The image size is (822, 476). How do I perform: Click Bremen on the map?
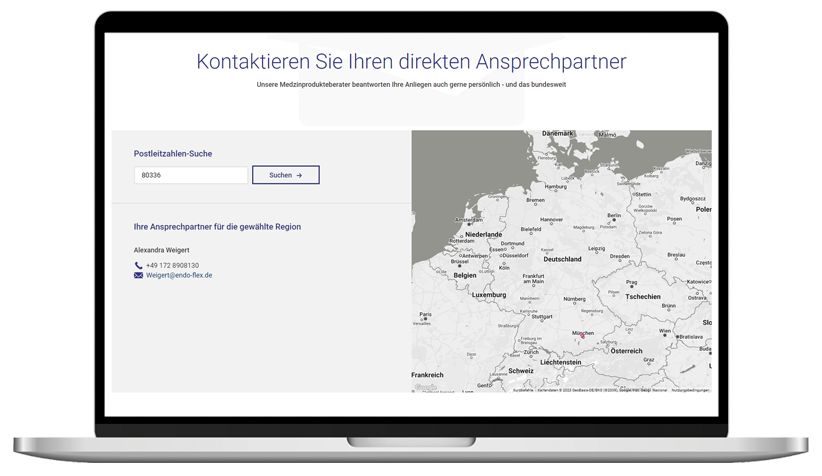point(536,200)
